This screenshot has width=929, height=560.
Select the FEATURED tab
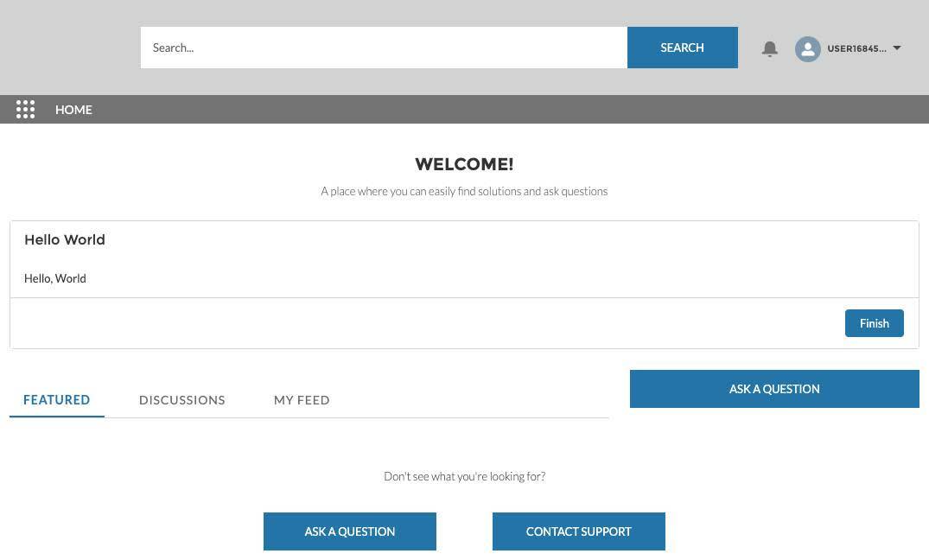tap(57, 400)
